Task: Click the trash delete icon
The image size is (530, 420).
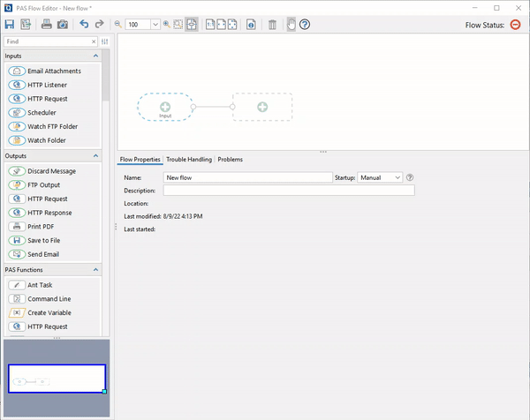Action: click(272, 25)
